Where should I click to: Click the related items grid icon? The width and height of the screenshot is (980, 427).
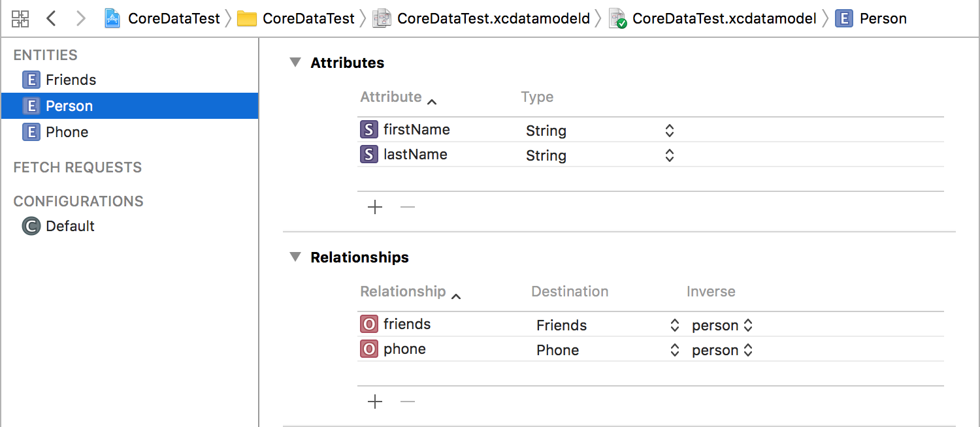tap(20, 18)
